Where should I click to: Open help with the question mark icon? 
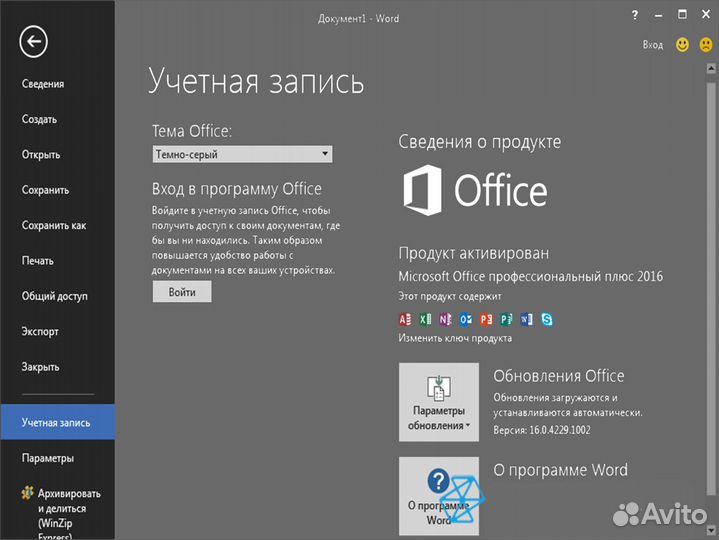point(635,15)
